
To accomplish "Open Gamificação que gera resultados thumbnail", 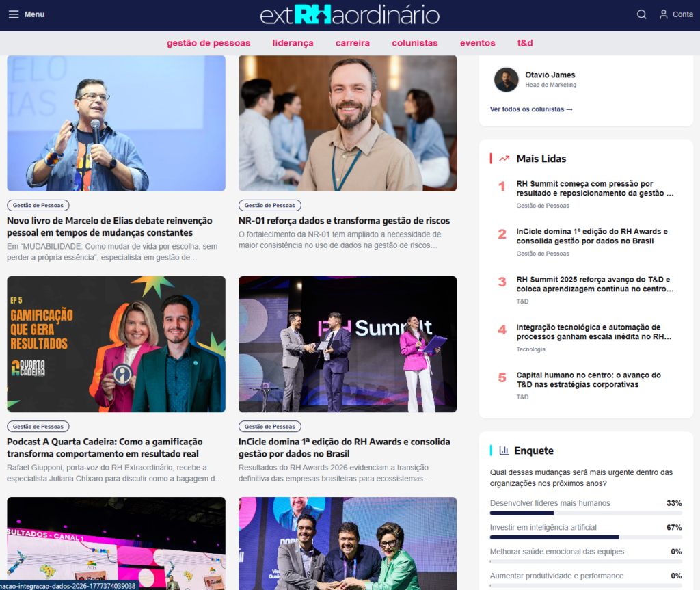I will (116, 344).
